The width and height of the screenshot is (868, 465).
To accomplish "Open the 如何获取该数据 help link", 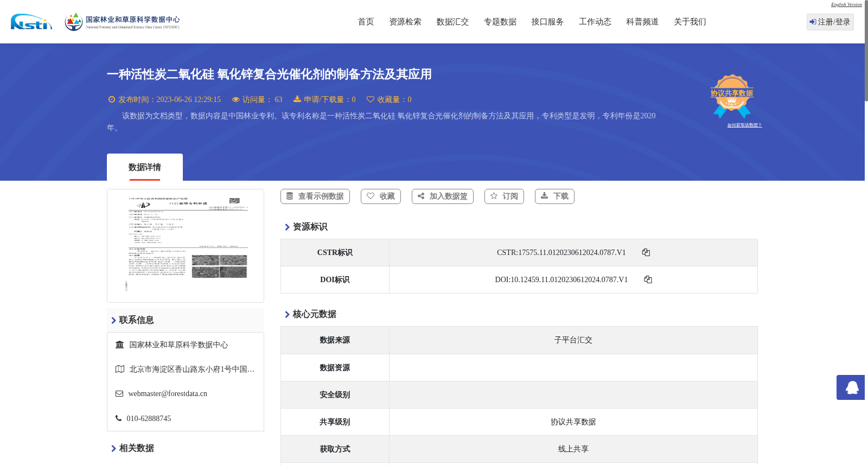I will pos(744,125).
